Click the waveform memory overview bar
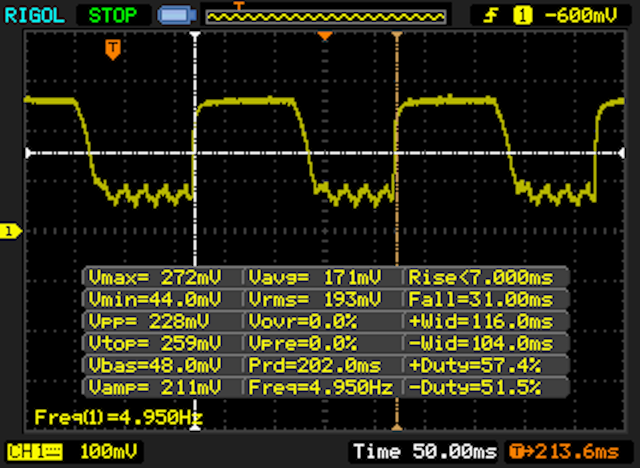 click(326, 17)
